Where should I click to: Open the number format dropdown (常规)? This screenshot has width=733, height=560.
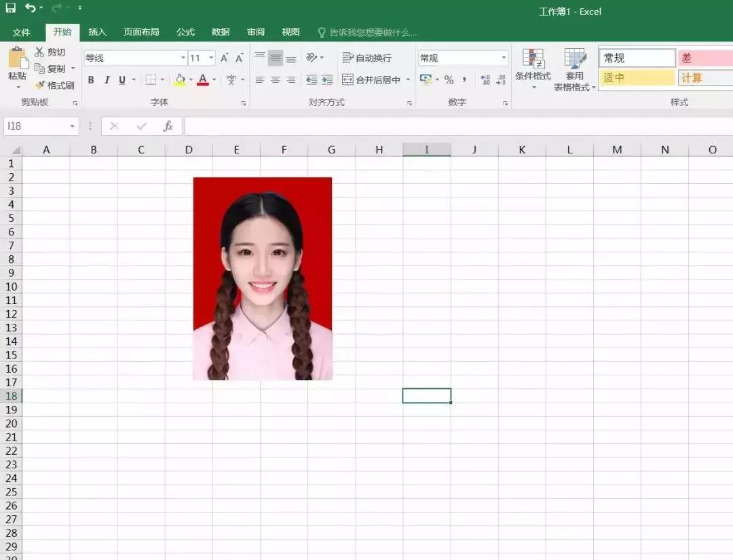coord(503,58)
